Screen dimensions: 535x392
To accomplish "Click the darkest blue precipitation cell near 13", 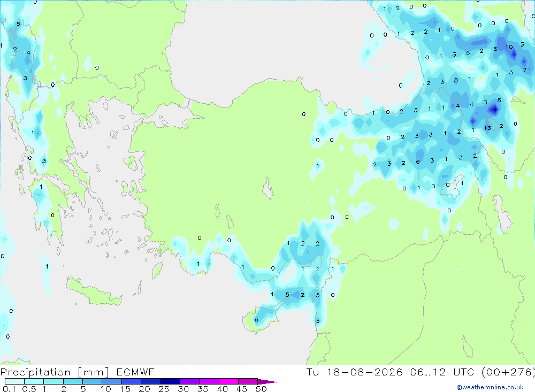I will (493, 110).
